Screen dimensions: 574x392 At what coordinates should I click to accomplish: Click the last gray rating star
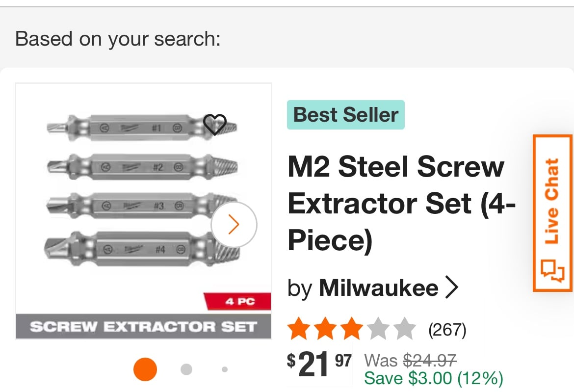(405, 329)
